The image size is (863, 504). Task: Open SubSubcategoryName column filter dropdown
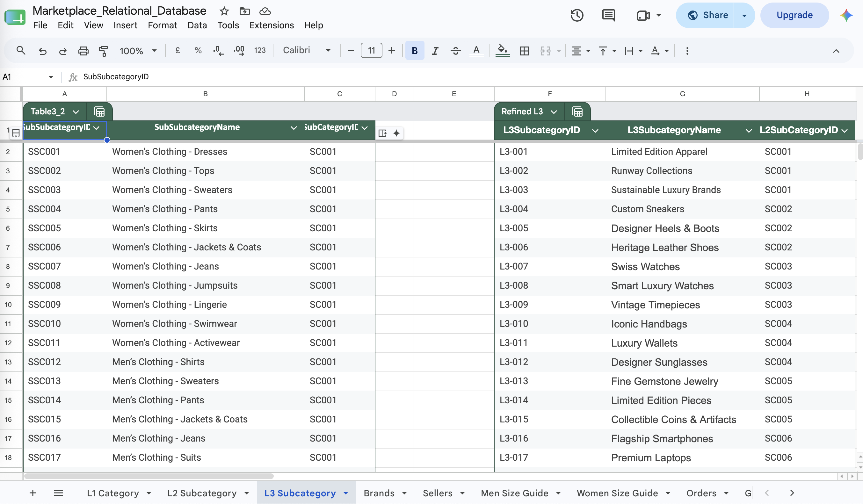point(294,128)
